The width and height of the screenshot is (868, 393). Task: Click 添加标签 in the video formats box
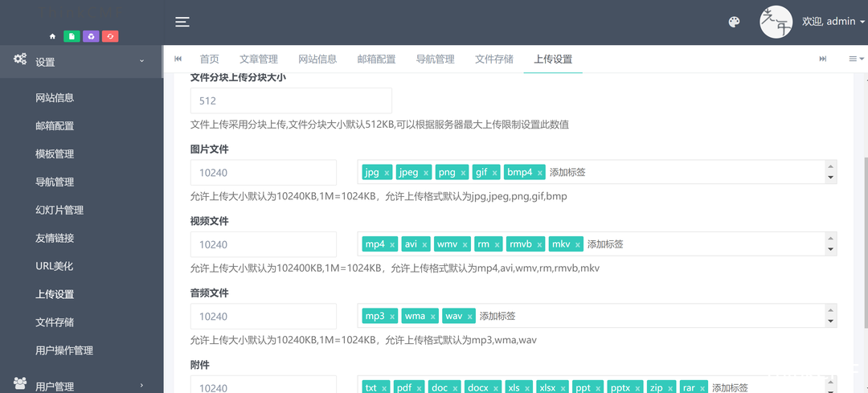pyautogui.click(x=605, y=244)
